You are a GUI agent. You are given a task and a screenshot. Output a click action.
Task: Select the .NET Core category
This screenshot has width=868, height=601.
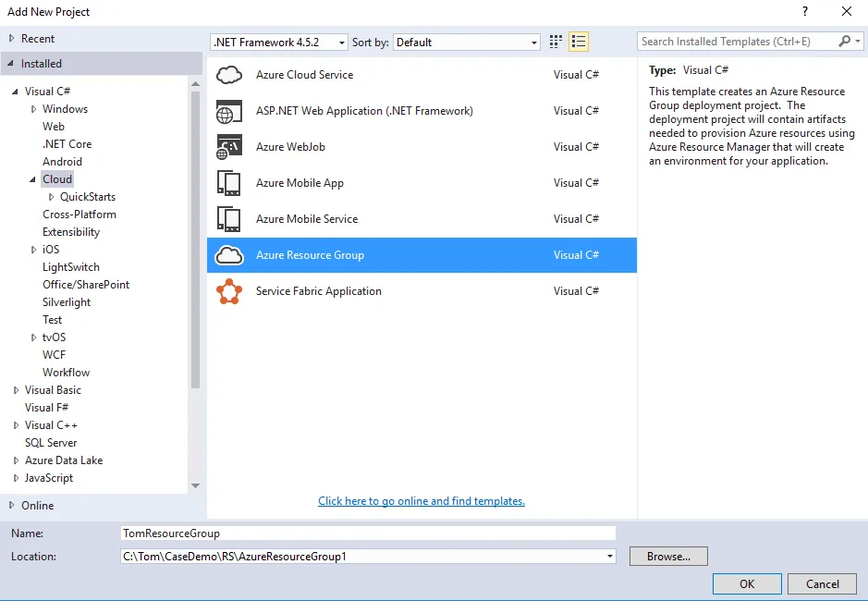(67, 144)
